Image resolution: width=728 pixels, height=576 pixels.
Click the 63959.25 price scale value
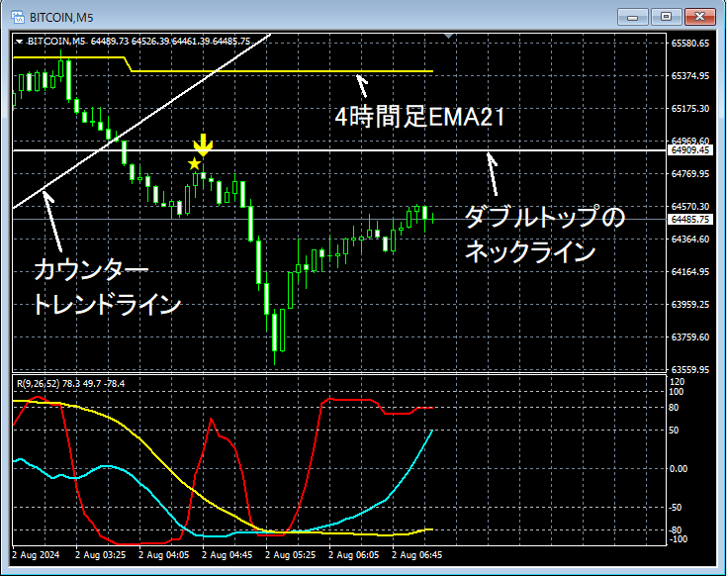[x=690, y=304]
